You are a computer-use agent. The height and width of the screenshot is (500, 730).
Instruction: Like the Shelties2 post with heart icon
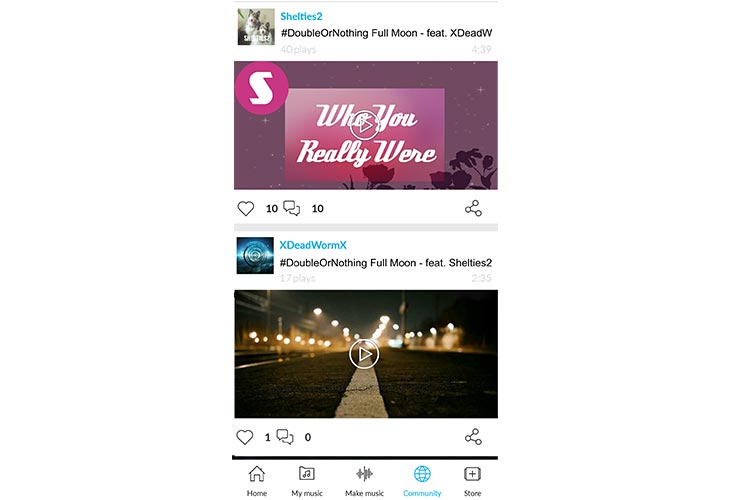246,208
